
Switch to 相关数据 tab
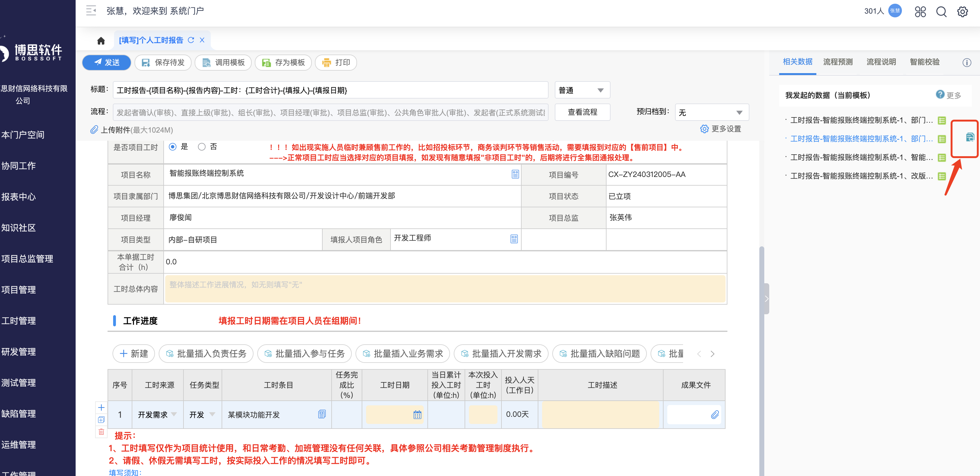point(797,62)
